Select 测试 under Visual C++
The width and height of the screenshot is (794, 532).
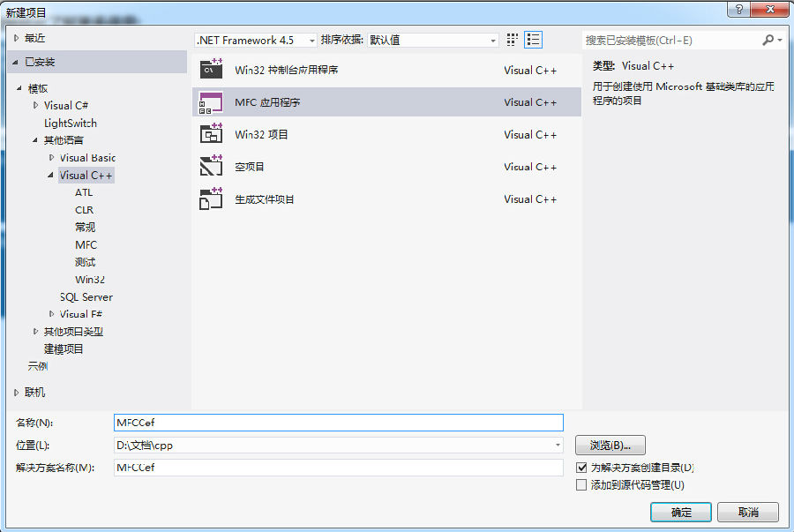(85, 262)
